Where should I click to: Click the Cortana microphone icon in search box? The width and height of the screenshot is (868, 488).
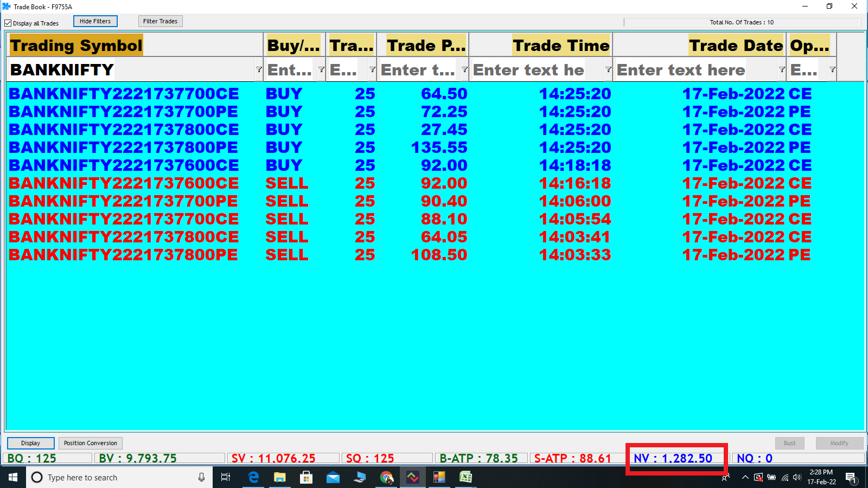tap(201, 477)
